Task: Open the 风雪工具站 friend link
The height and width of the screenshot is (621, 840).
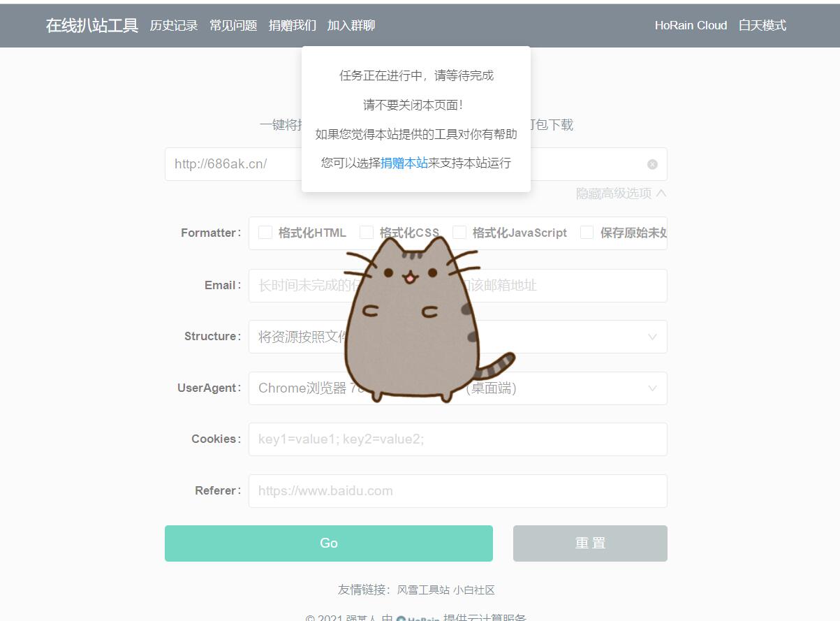Action: pos(423,590)
